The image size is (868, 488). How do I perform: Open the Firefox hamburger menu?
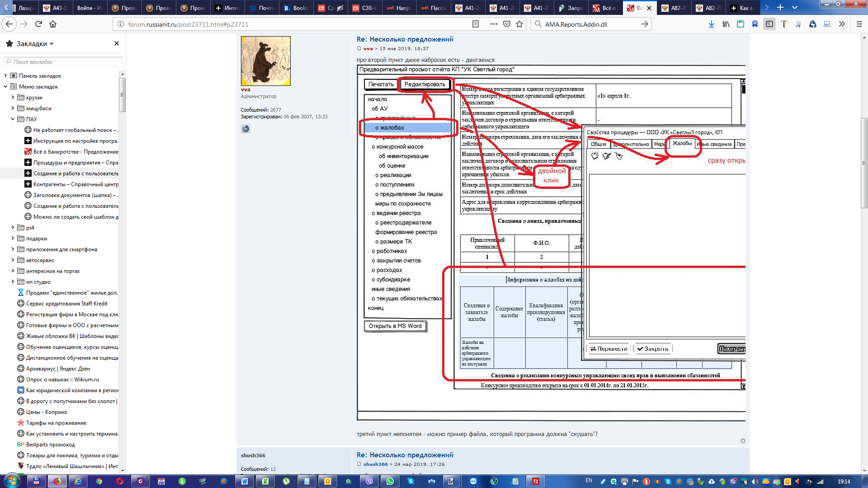pos(859,24)
